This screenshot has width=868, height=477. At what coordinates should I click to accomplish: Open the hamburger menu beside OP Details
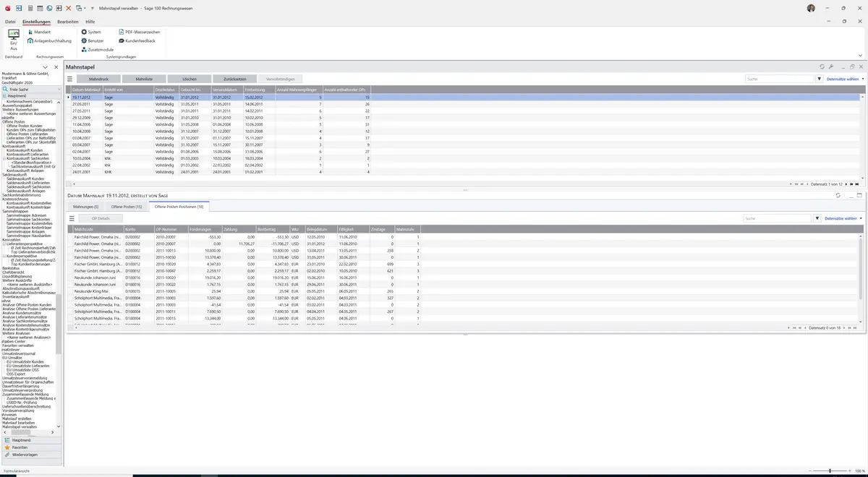pyautogui.click(x=72, y=218)
